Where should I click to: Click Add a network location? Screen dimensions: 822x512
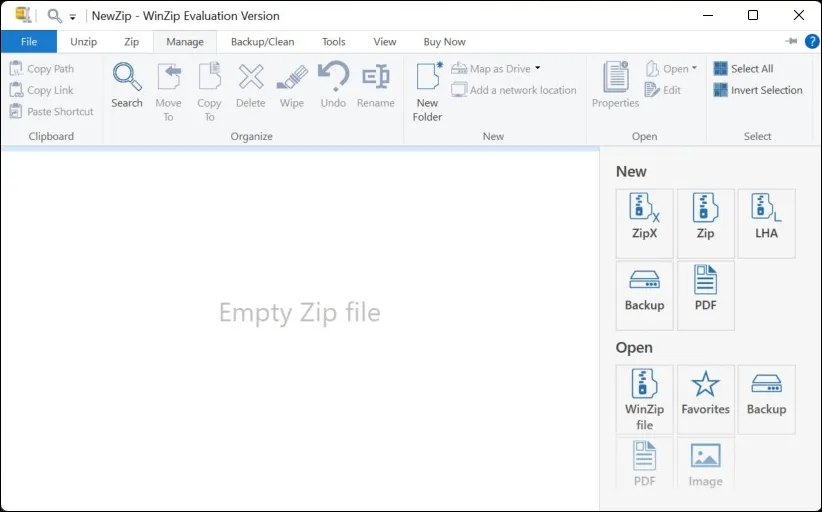(x=513, y=90)
